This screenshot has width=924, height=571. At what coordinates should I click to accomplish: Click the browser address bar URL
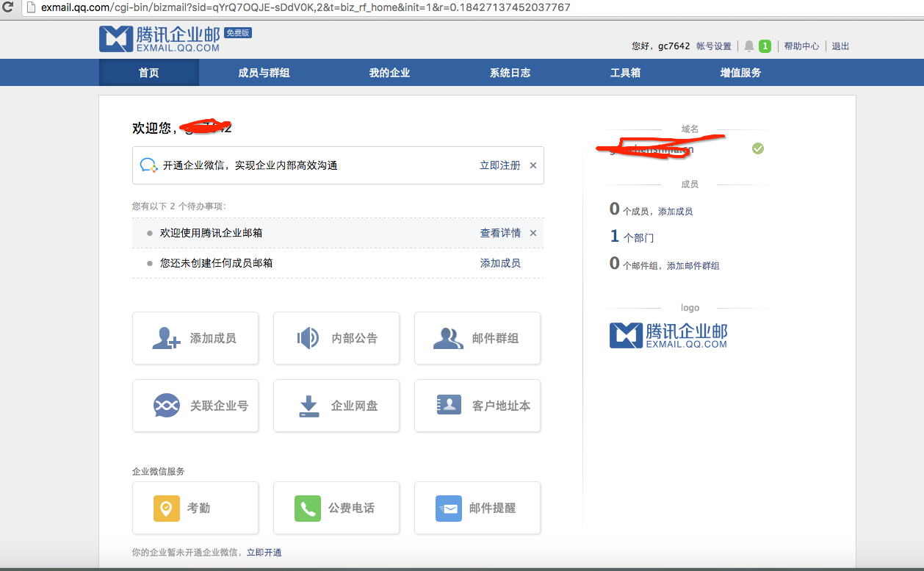306,7
